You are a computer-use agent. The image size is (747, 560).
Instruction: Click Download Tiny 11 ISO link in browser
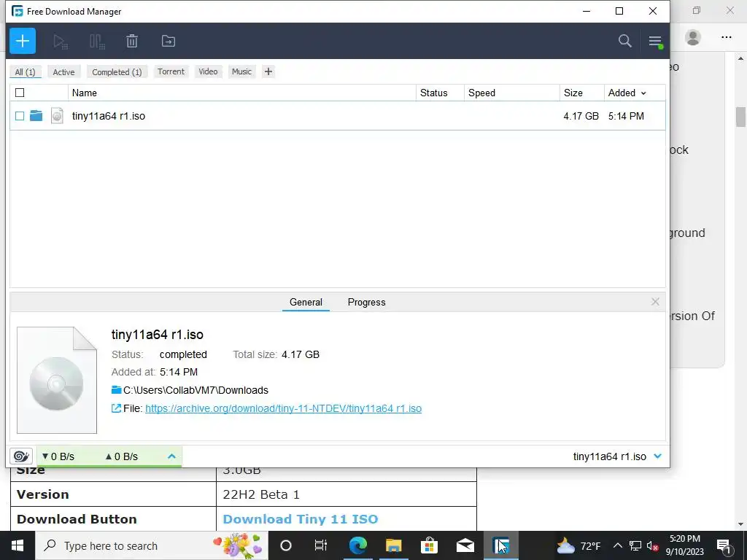[301, 519]
